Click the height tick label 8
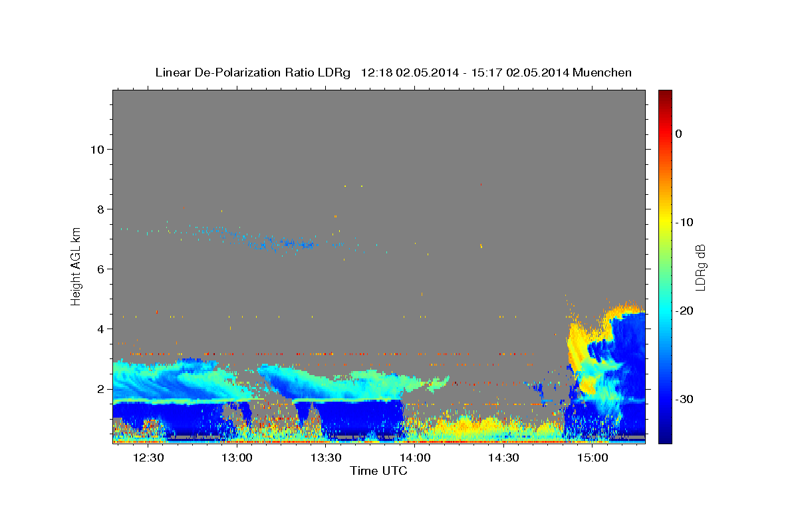Viewport: 798px width, 532px height. (102, 209)
